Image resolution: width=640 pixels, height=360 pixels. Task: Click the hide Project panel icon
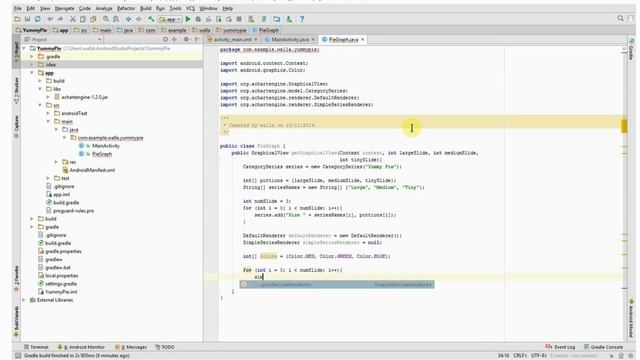(x=197, y=40)
